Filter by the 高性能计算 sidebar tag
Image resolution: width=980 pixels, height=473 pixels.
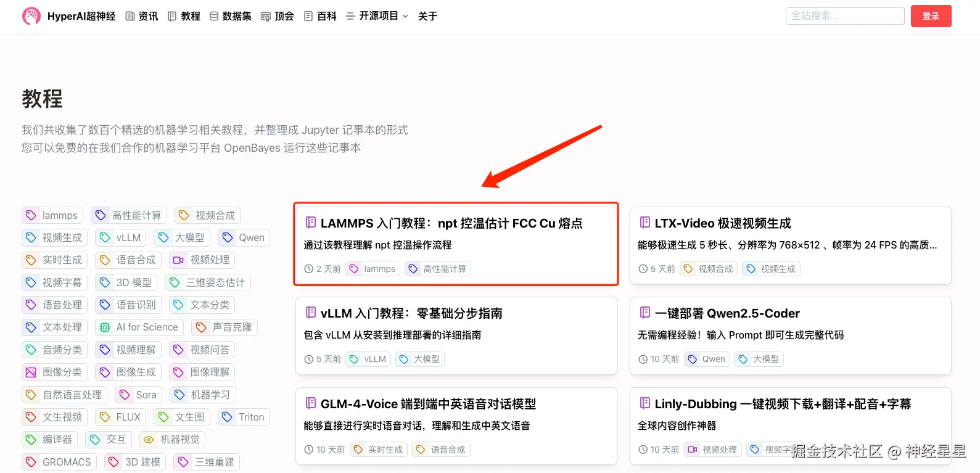(129, 215)
